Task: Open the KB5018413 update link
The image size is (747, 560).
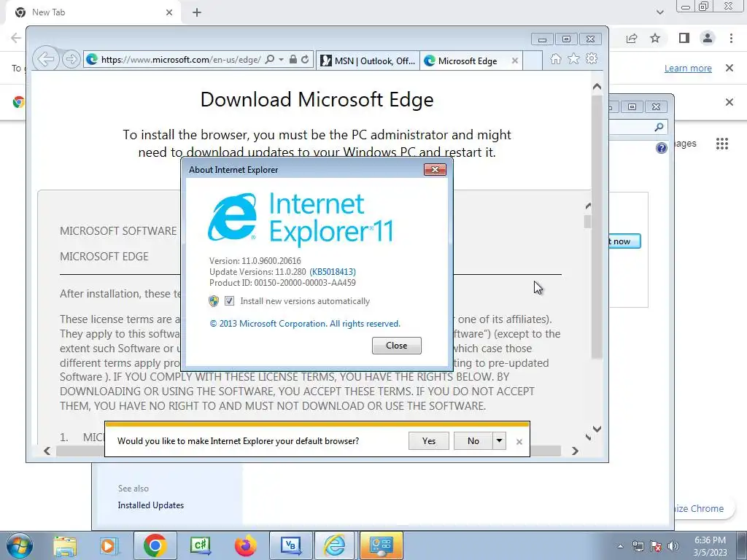Action: pyautogui.click(x=333, y=272)
